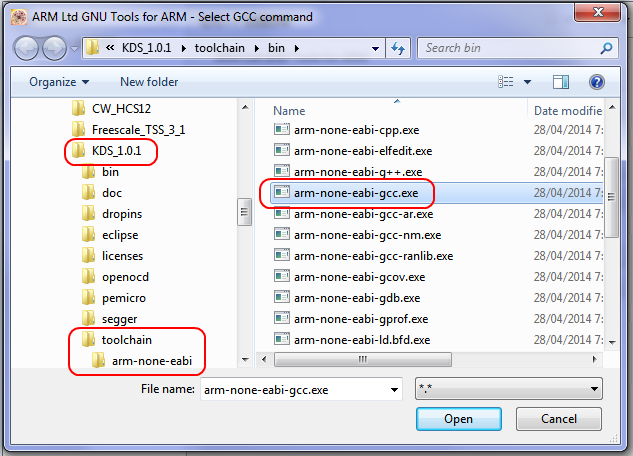
Task: Click New folder
Action: coord(149,82)
